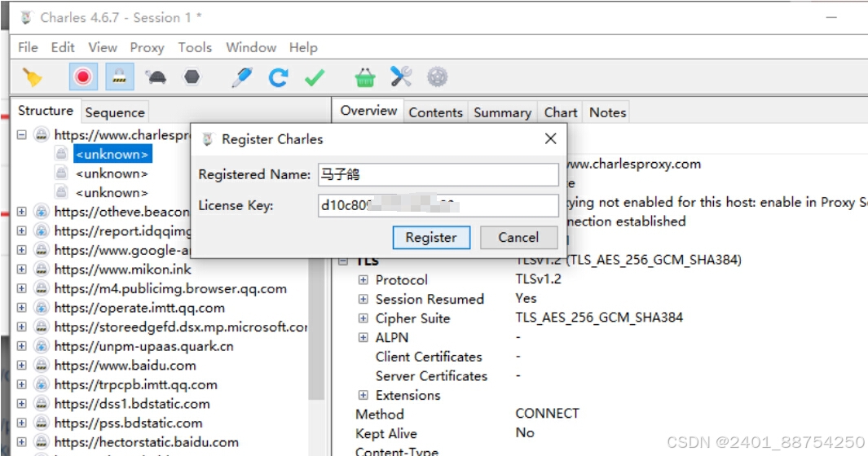Image resolution: width=868 pixels, height=456 pixels.
Task: Select the highlighted <unknown> request
Action: [x=112, y=155]
